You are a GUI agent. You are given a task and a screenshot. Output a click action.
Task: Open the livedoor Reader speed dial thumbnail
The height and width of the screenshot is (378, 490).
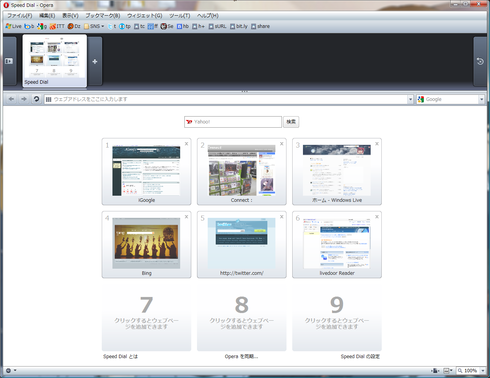337,244
